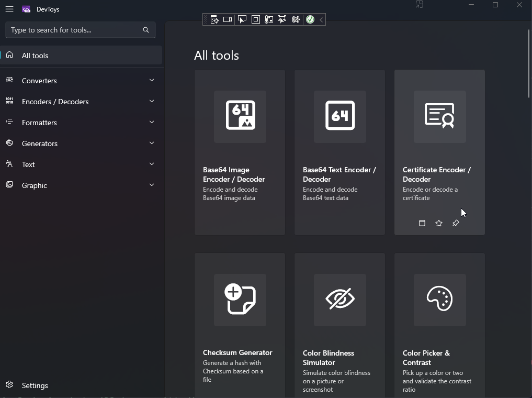Click the Graphic category icon
532x398 pixels.
[9, 185]
